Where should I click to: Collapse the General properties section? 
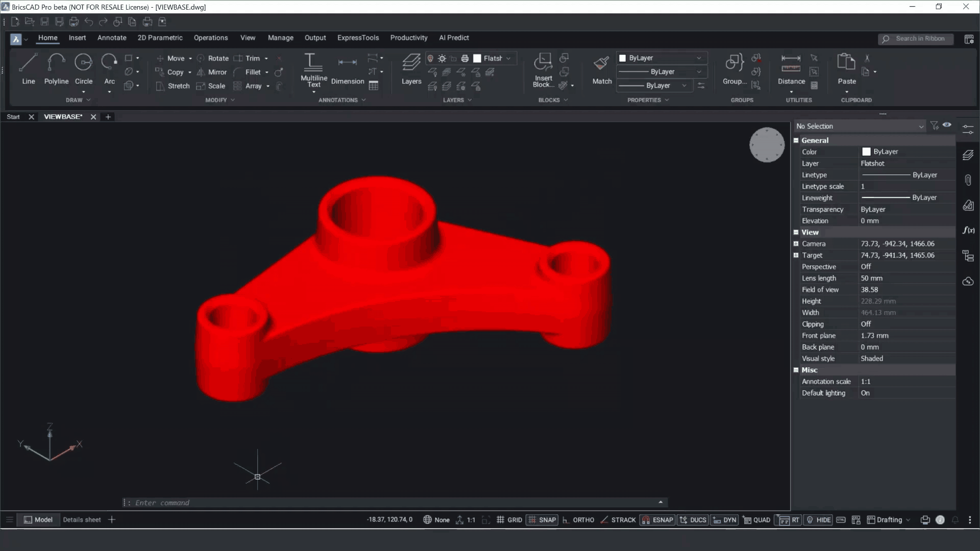(796, 140)
